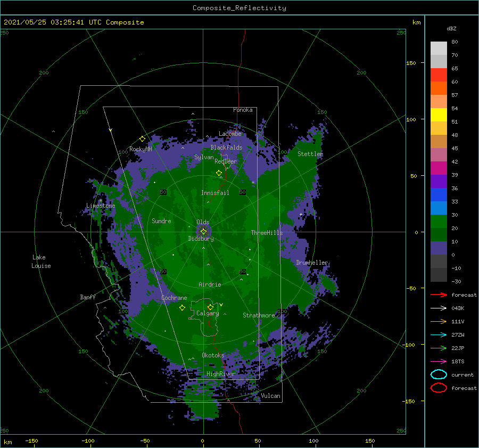This screenshot has width=479, height=448.
Task: Click the yellow diamond marker below RedDeer
Action: [219, 173]
